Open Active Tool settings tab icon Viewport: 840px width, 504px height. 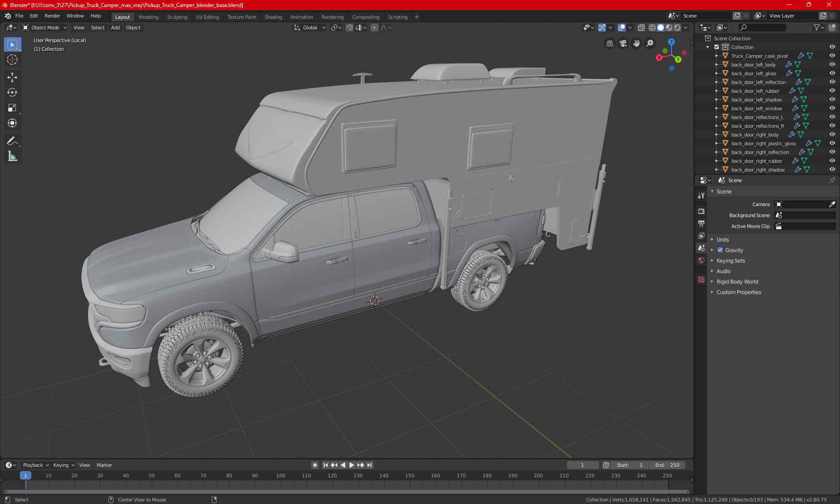pos(701,196)
